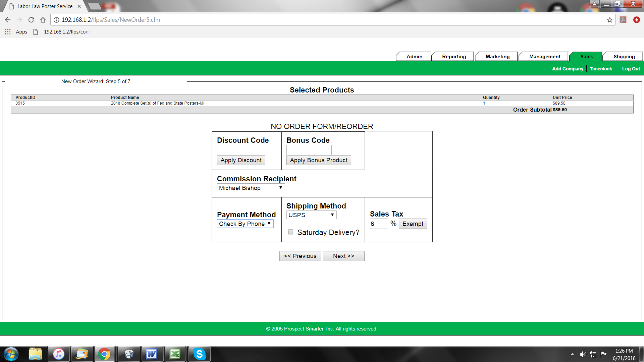Image resolution: width=644 pixels, height=362 pixels.
Task: Switch to the Shipping tab
Action: [624, 57]
